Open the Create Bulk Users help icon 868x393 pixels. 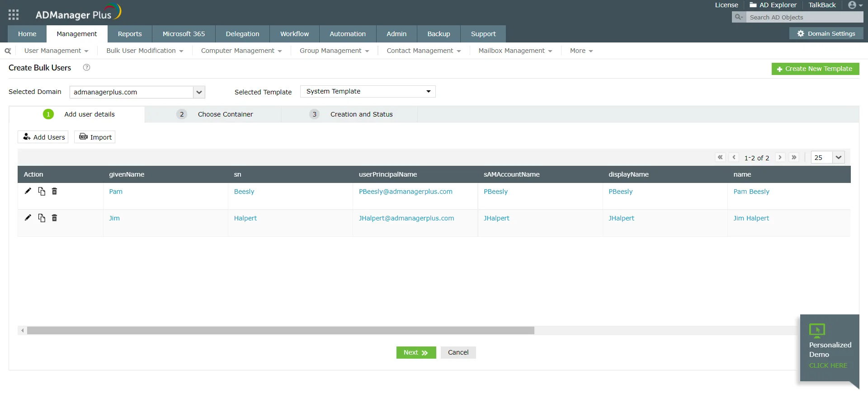pos(86,67)
